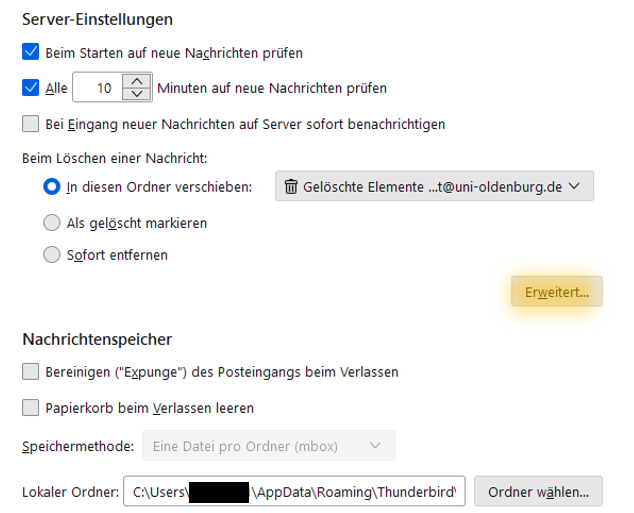Screen dimensions: 634x513
Task: Enable 'Bei Eingang neuer Nachrichten' server notification
Action: pos(30,124)
